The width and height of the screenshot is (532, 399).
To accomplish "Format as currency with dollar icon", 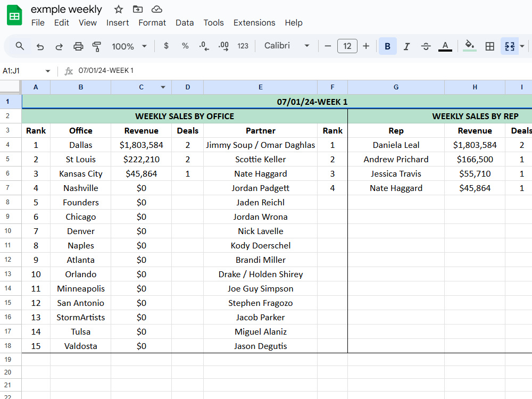I will [x=166, y=46].
